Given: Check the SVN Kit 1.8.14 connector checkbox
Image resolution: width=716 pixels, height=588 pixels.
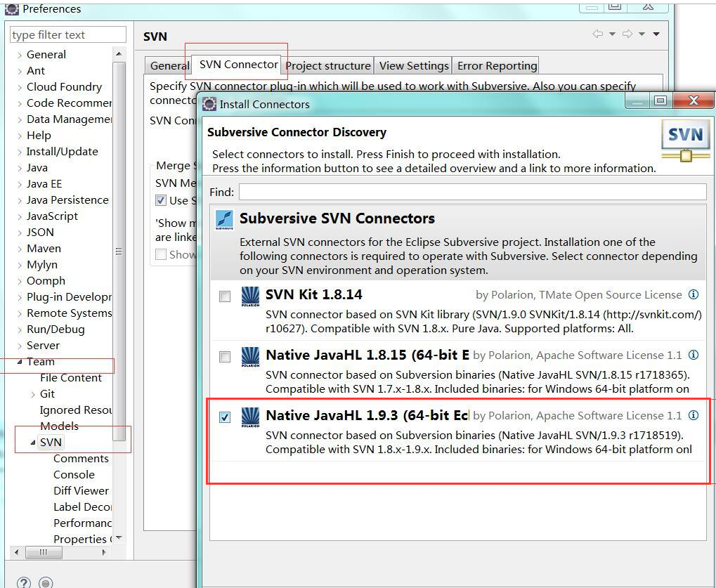Looking at the screenshot, I should tap(224, 296).
